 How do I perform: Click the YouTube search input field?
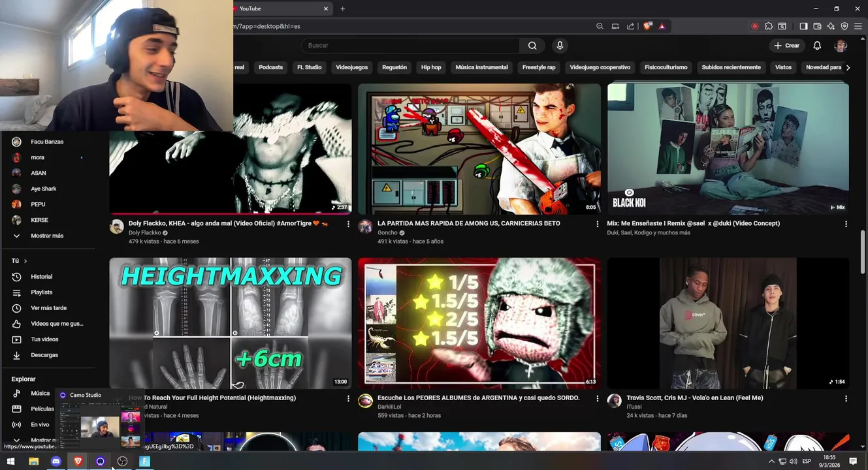point(410,46)
